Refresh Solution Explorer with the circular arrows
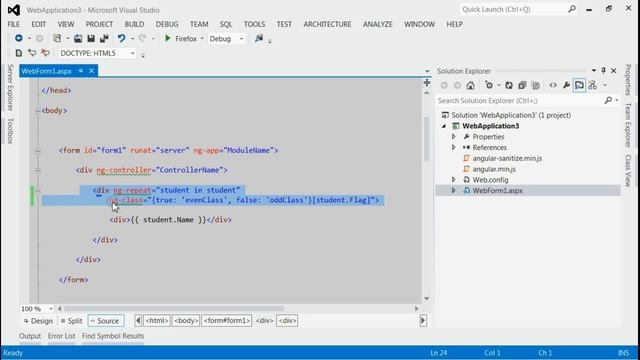640x360 pixels. pos(509,85)
